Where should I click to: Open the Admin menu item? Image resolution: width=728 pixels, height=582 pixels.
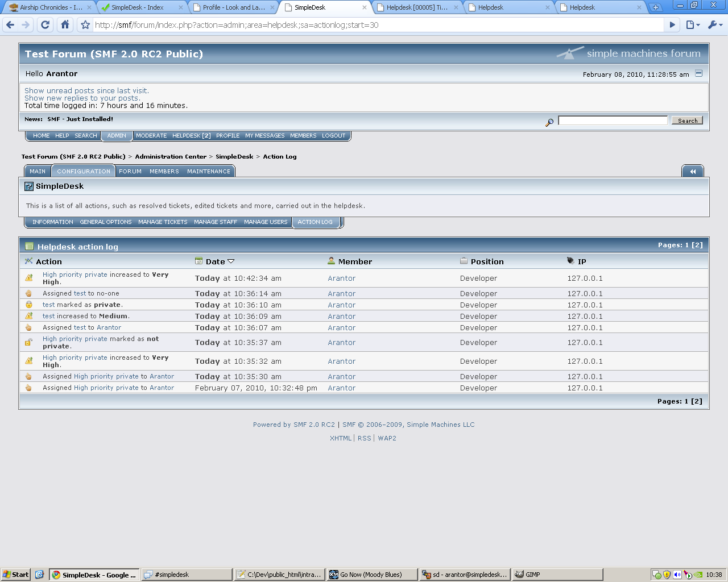(x=117, y=136)
